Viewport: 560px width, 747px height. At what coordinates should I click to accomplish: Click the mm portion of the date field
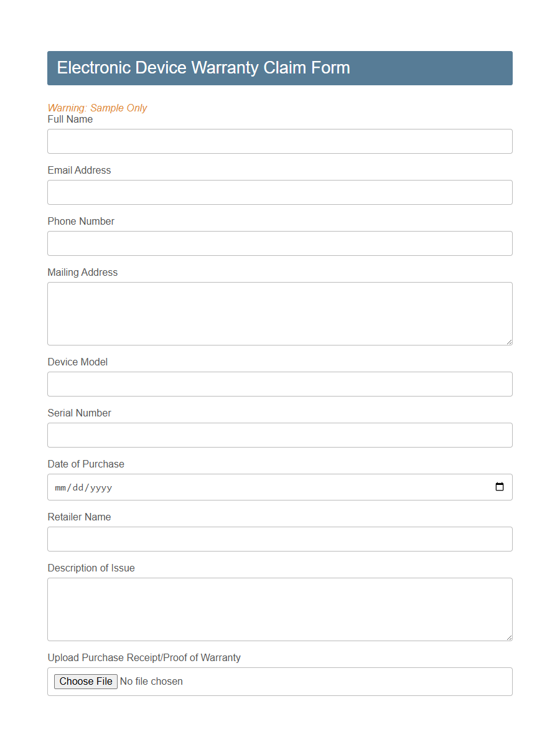coord(61,487)
